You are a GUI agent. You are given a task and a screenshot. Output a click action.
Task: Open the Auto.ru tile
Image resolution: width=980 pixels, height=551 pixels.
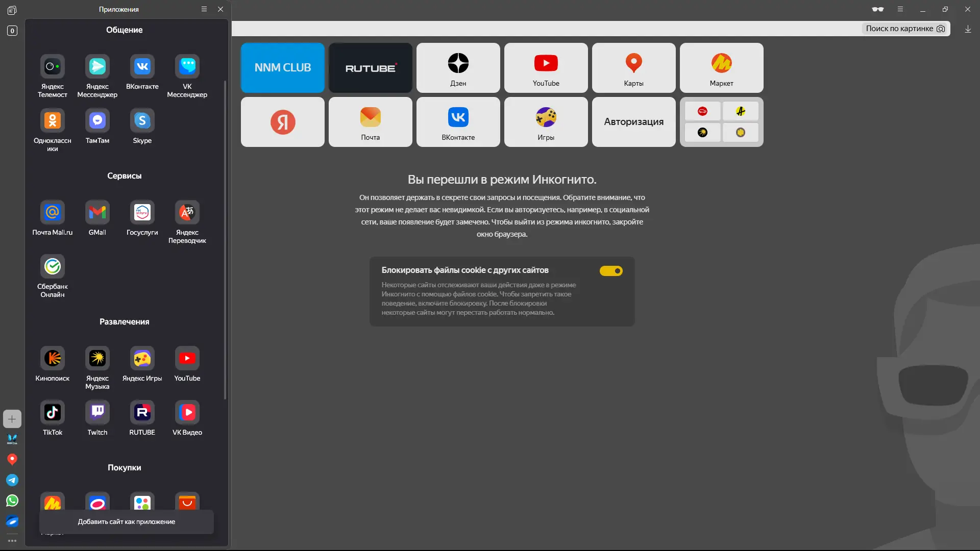703,111
